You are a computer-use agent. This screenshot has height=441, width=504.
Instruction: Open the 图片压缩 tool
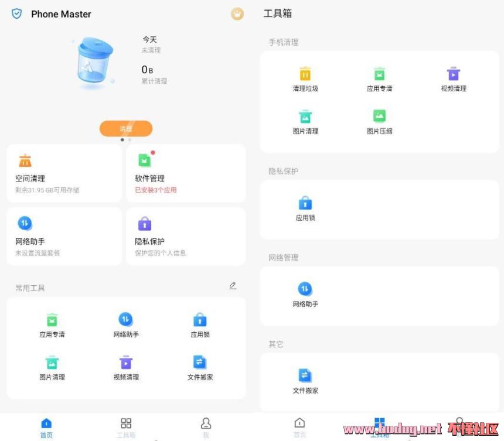(379, 121)
